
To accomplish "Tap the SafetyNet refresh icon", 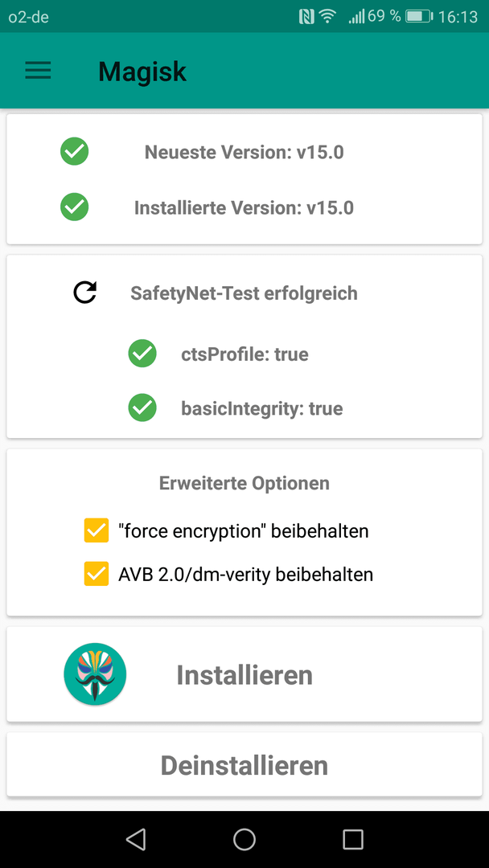I will click(x=84, y=293).
